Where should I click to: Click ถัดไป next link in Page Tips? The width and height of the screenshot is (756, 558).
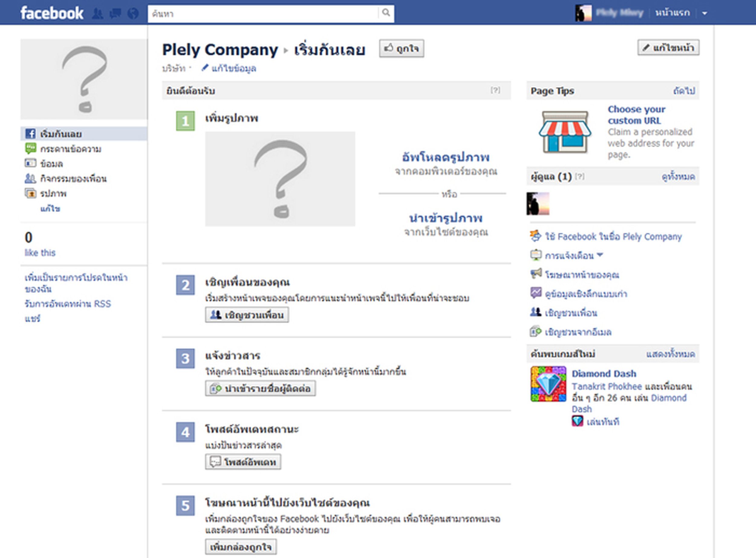[x=684, y=91]
